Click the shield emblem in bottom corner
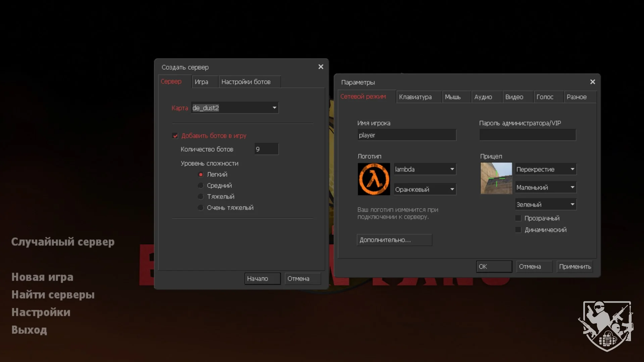The image size is (644, 362). tap(606, 326)
